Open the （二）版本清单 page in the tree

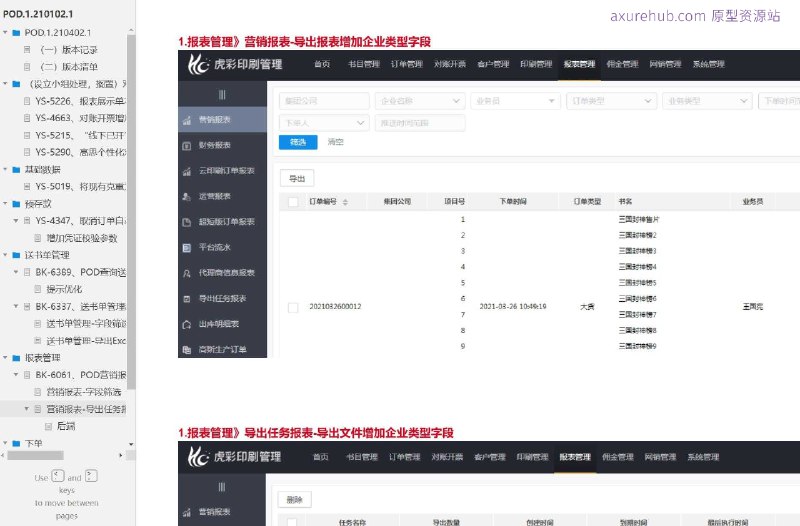click(68, 67)
